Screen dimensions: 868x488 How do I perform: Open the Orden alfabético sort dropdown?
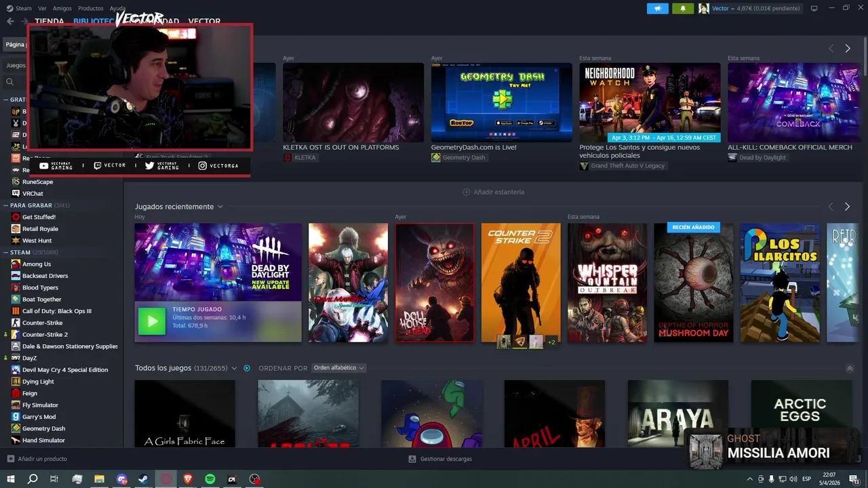338,368
